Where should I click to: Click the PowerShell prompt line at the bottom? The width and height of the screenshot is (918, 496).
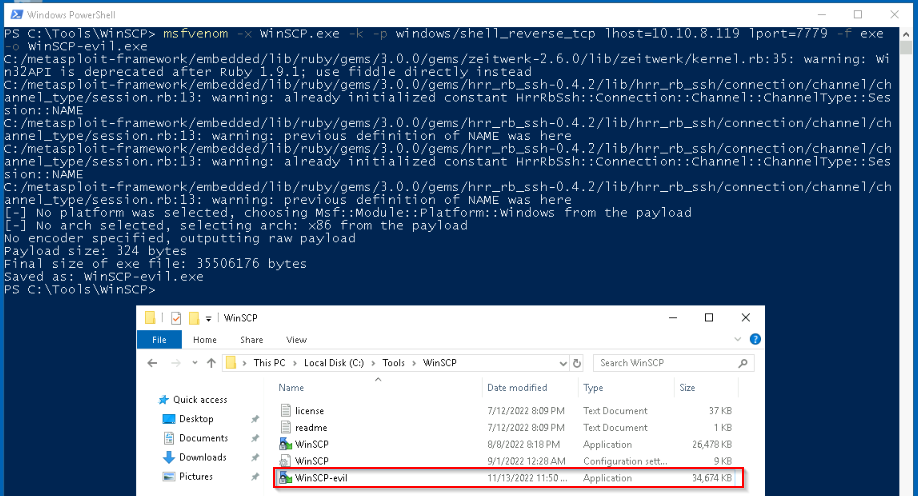[x=80, y=290]
